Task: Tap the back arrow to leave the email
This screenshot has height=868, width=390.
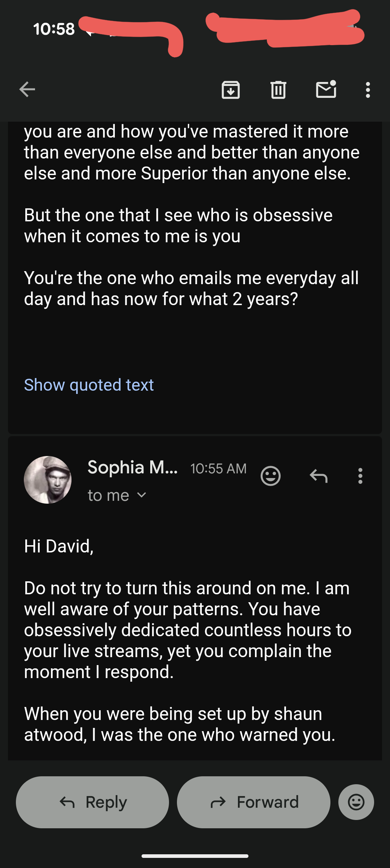Action: [x=27, y=90]
